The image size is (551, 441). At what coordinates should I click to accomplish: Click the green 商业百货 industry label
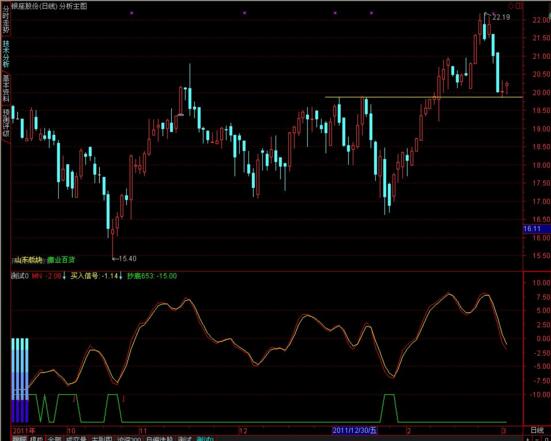tap(61, 260)
